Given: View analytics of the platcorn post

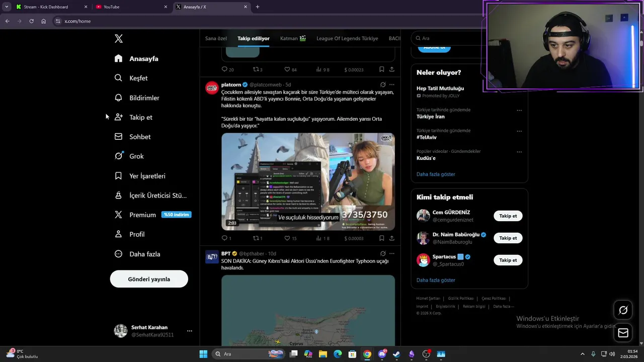Looking at the screenshot, I should (319, 238).
